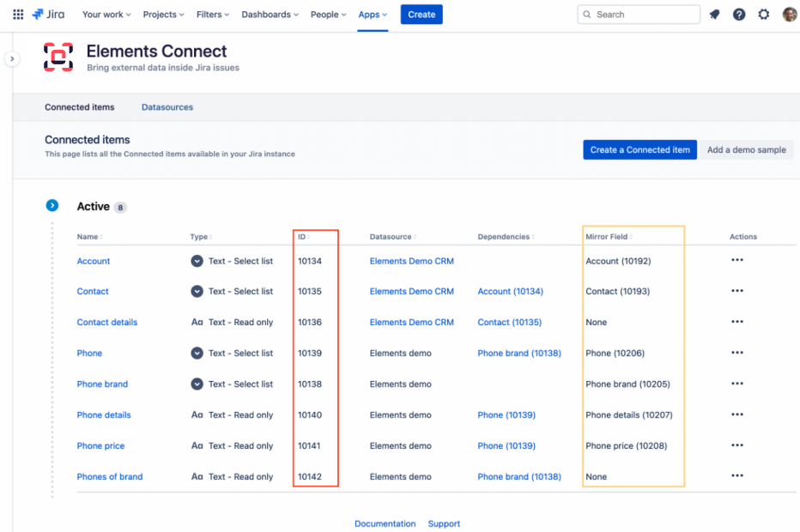Open the Documentation link at the bottom

(x=385, y=523)
